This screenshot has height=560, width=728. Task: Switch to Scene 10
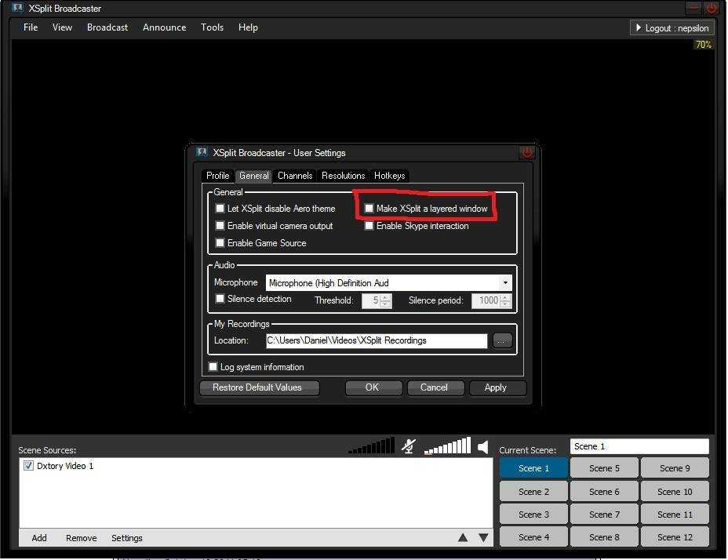click(675, 491)
